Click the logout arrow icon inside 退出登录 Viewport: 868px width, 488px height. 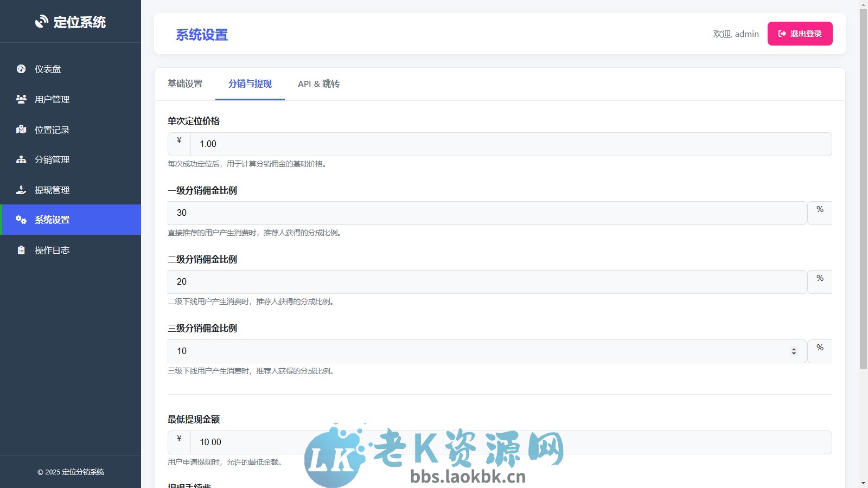pos(781,33)
